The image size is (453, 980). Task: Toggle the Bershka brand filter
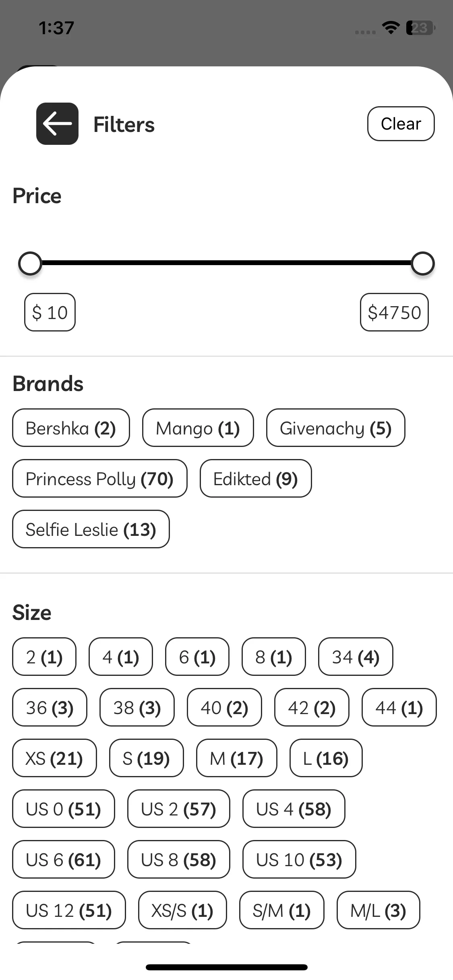coord(71,428)
